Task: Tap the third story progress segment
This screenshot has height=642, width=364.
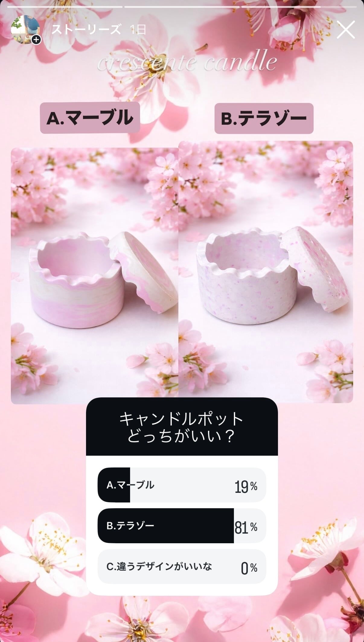Action: 299,7
